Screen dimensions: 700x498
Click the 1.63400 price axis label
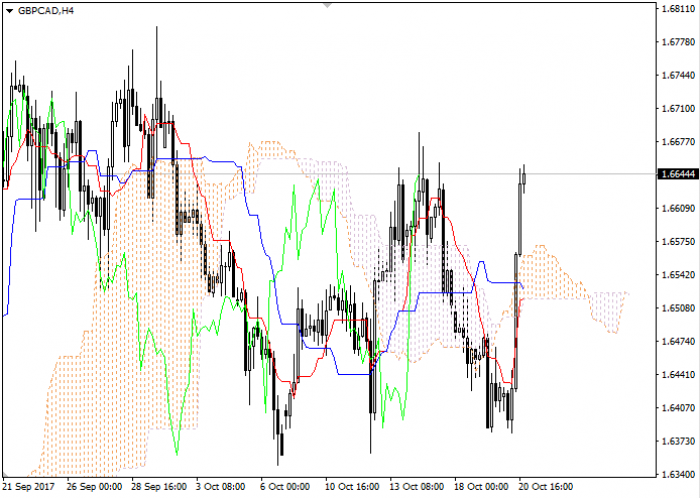tap(679, 474)
